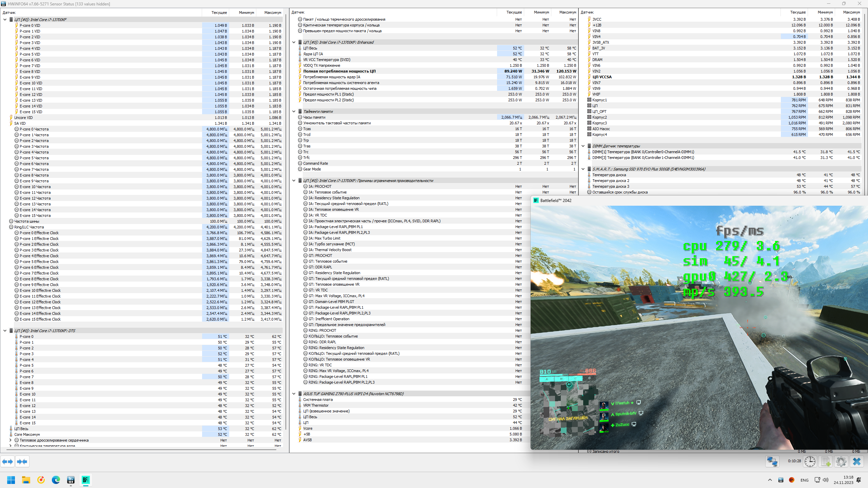The image size is (868, 488).
Task: Open HWiNFO sensor settings gear icon
Action: pyautogui.click(x=841, y=462)
